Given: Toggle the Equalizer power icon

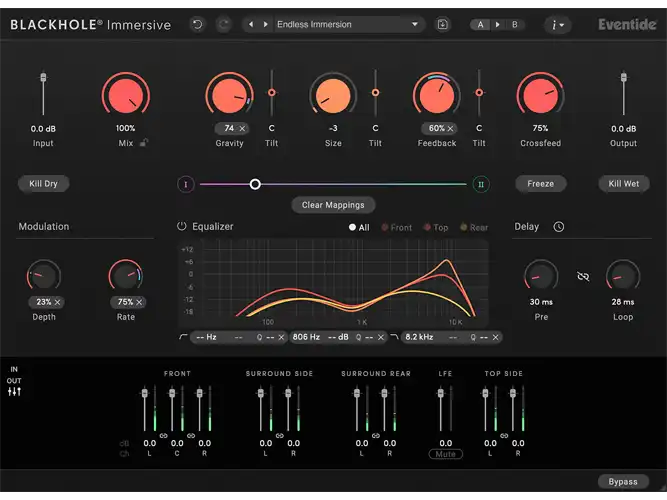Looking at the screenshot, I should 182,226.
